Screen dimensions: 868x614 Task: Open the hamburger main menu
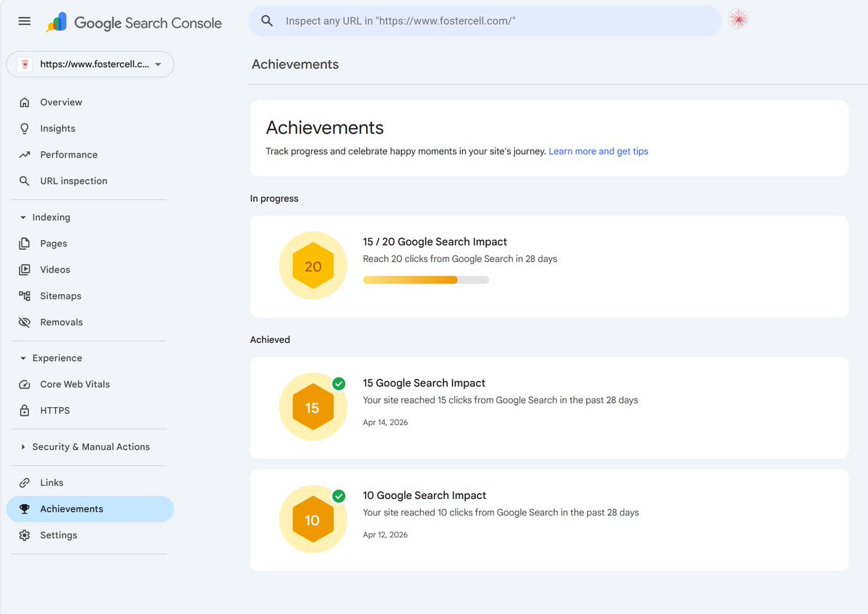[x=25, y=21]
